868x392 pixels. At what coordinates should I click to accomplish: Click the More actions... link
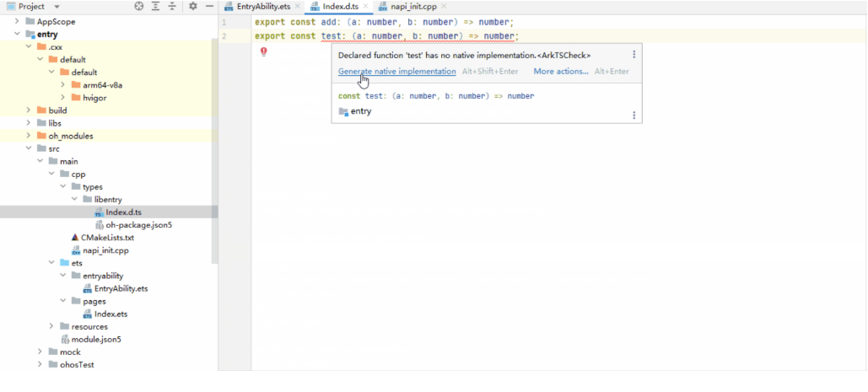tap(560, 72)
